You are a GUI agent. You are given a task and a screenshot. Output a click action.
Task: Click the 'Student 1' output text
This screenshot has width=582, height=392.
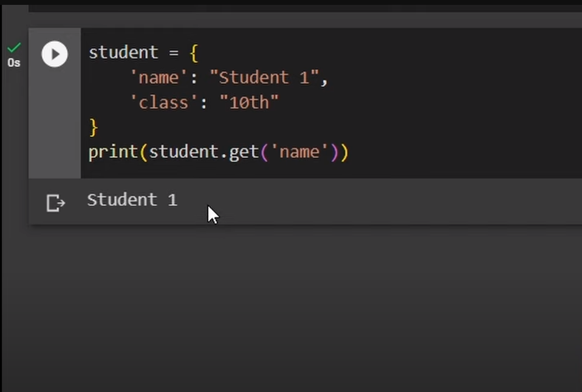[132, 200]
